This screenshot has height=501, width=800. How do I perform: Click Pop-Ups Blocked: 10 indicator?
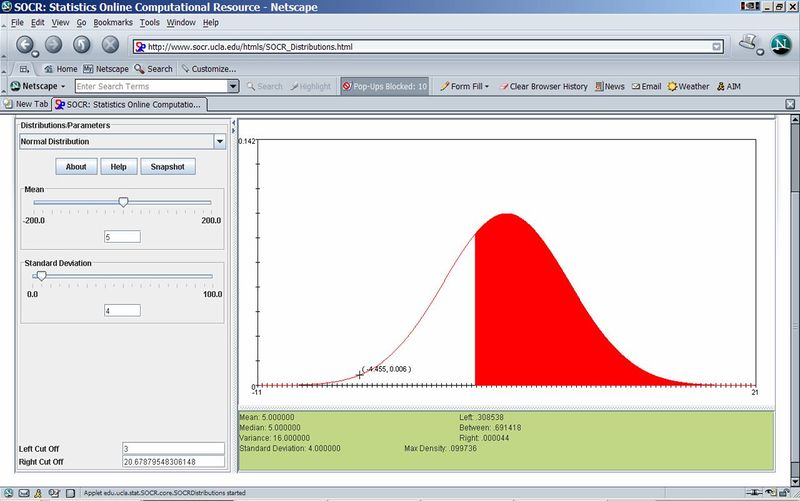(385, 86)
